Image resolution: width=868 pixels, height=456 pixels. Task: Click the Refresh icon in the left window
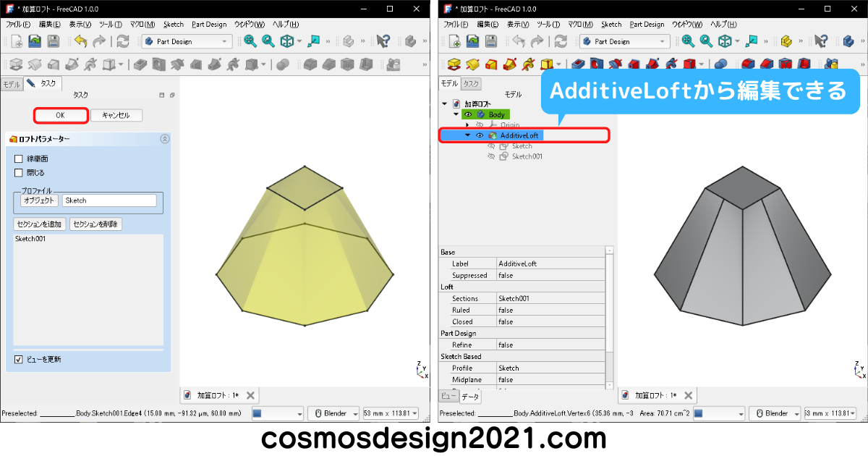tap(123, 41)
